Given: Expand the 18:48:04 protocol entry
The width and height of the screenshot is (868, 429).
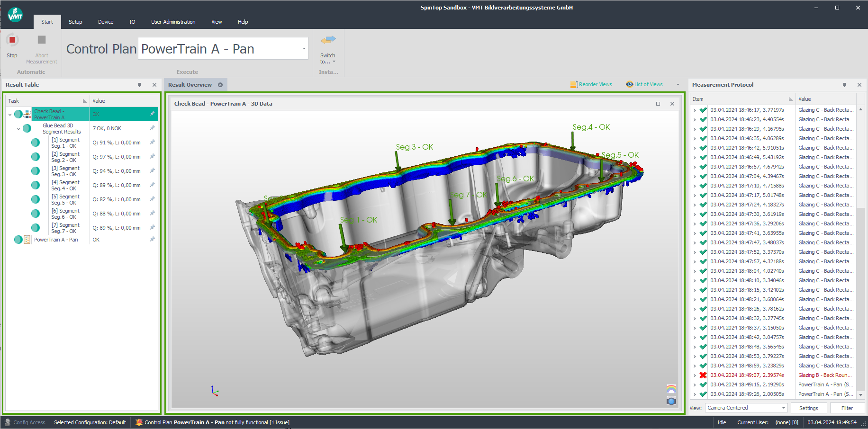Looking at the screenshot, I should click(695, 271).
